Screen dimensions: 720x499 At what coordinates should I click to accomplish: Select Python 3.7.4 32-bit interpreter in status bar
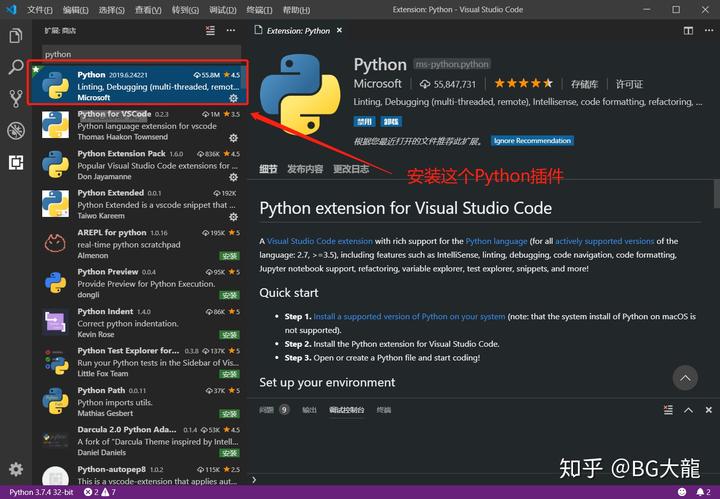pos(41,492)
